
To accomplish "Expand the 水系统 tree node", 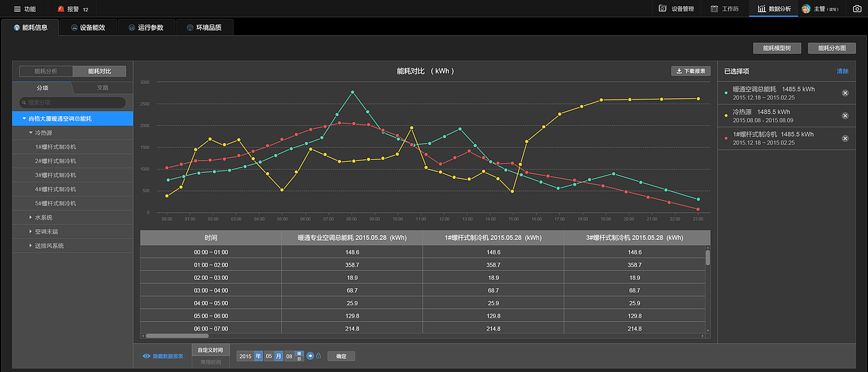I will pyautogui.click(x=31, y=218).
